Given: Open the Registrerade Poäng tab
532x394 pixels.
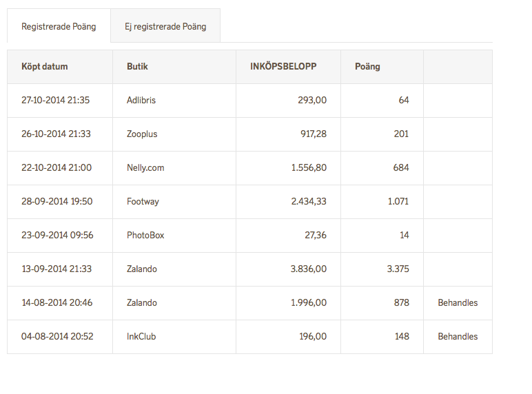Looking at the screenshot, I should point(59,27).
